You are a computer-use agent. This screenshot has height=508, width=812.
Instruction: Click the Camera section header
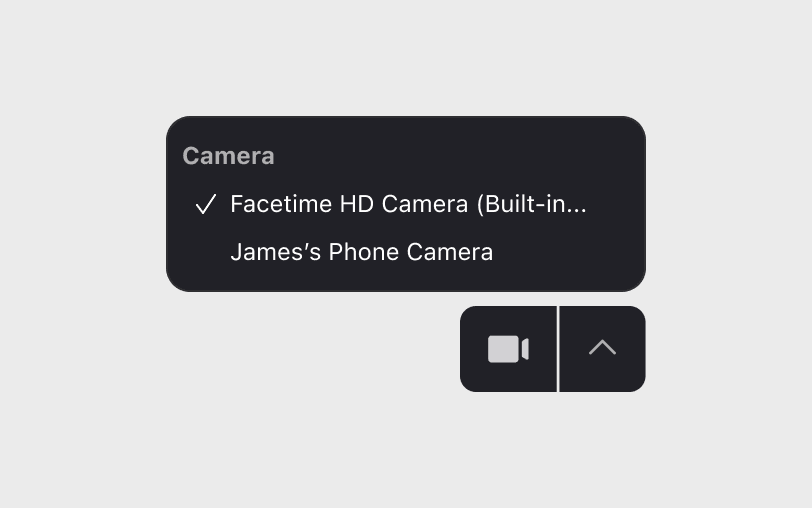click(228, 156)
